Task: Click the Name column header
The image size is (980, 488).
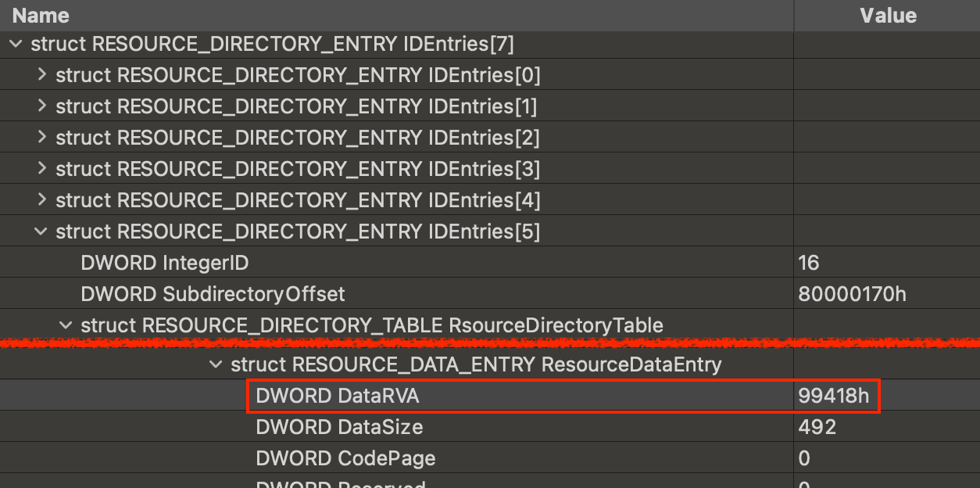Action: [x=41, y=15]
